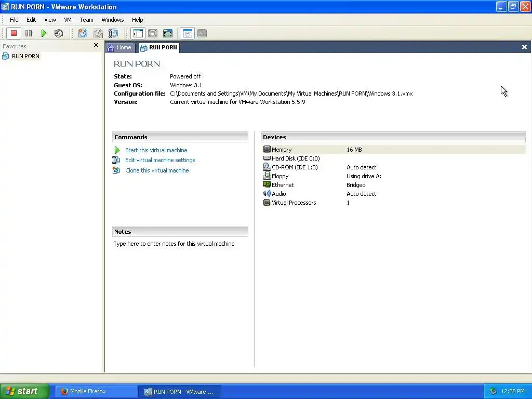Click the Hard Disk drive icon
532x399 pixels.
(267, 158)
